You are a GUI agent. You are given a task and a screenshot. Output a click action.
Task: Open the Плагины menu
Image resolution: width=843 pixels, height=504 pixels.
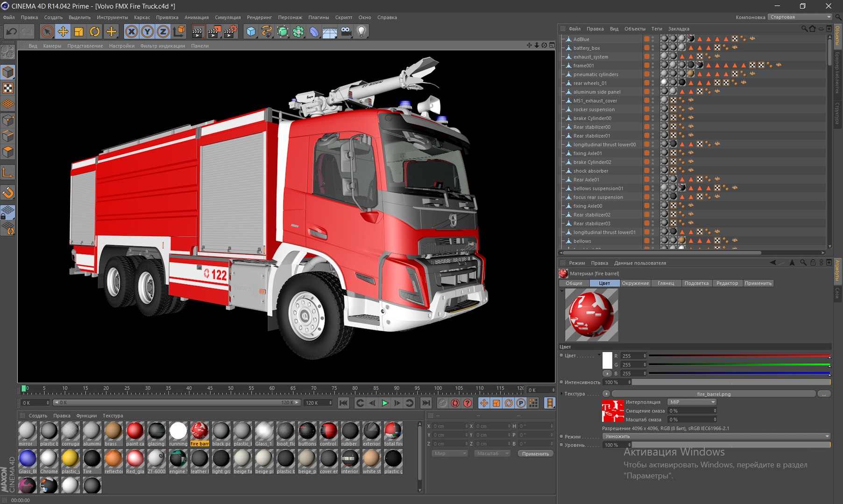(x=319, y=17)
